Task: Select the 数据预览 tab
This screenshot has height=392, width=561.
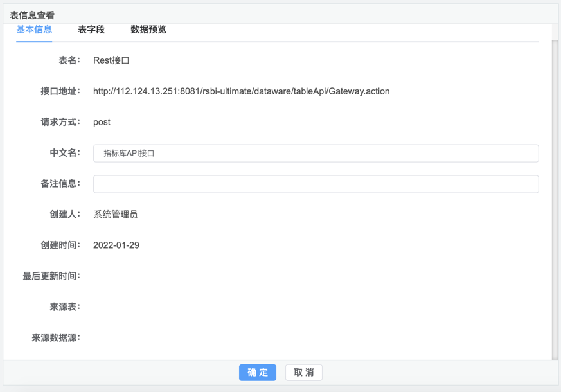Action: [x=148, y=30]
